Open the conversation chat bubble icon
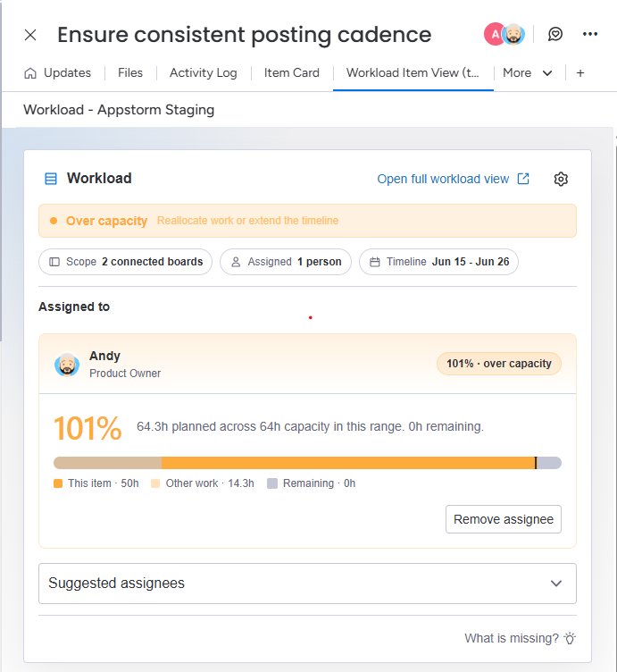The image size is (617, 672). pos(555,34)
